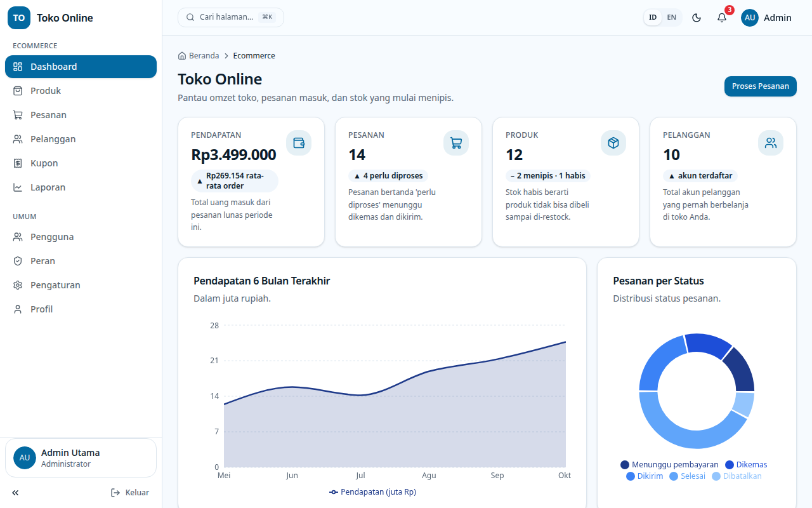Open Produk from the sidebar
812x508 pixels.
point(81,91)
